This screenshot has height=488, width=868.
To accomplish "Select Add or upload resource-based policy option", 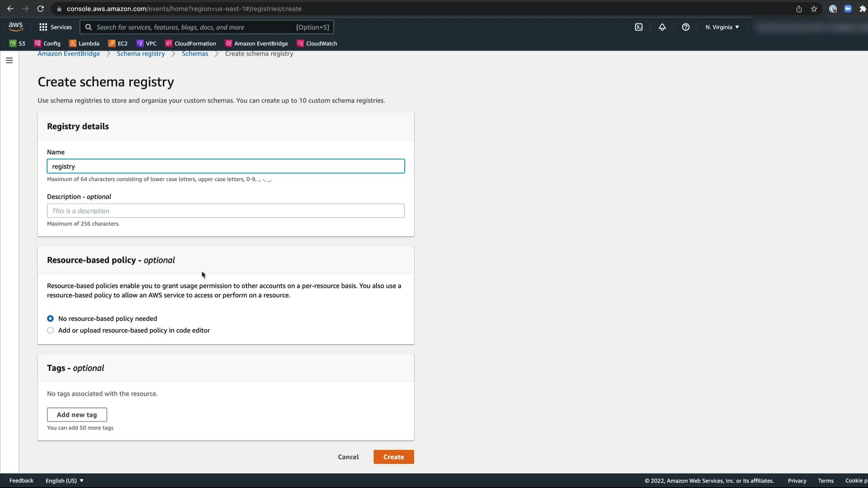I will pos(50,330).
